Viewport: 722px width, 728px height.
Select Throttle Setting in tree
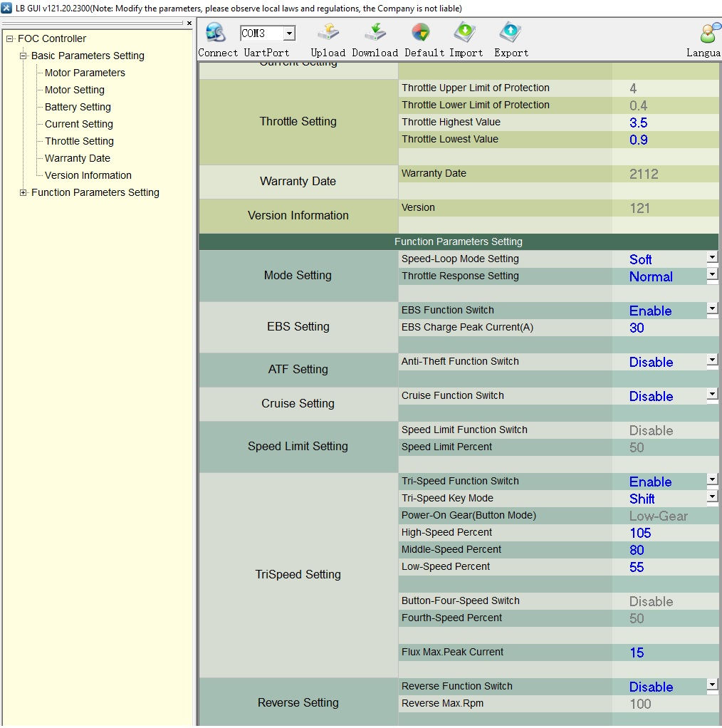[79, 141]
